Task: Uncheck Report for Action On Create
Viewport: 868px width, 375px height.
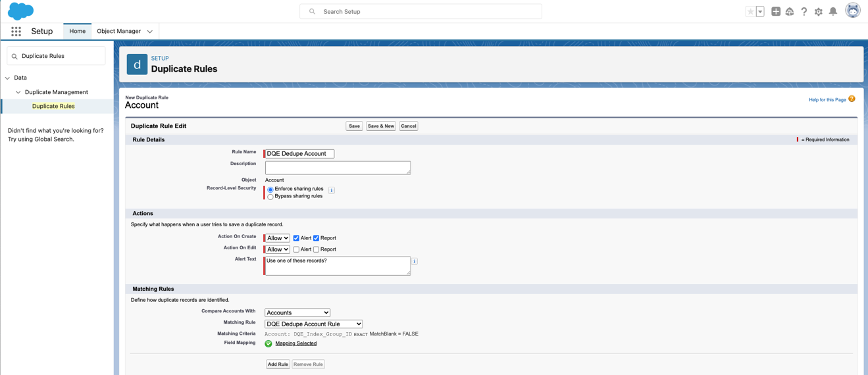Action: coord(317,238)
